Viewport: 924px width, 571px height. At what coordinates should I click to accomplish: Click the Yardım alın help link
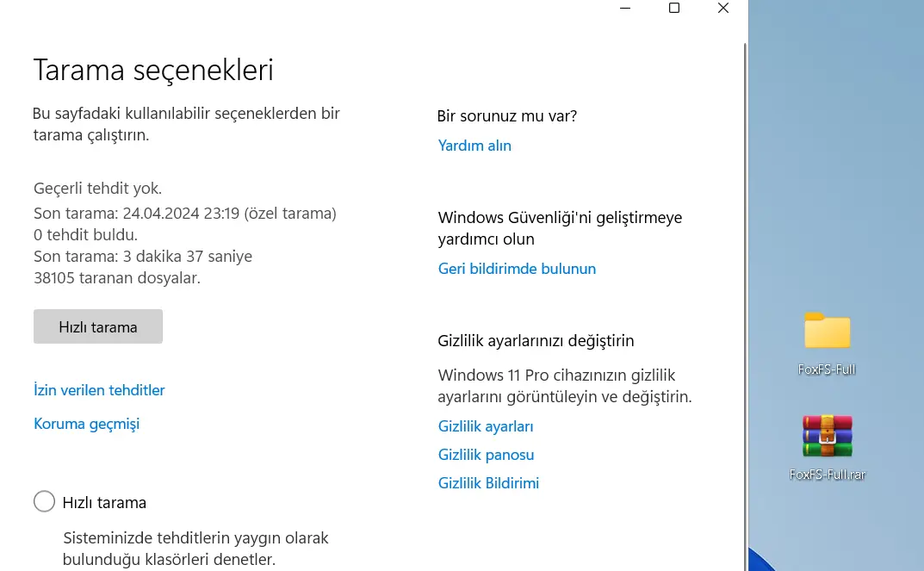(x=474, y=146)
